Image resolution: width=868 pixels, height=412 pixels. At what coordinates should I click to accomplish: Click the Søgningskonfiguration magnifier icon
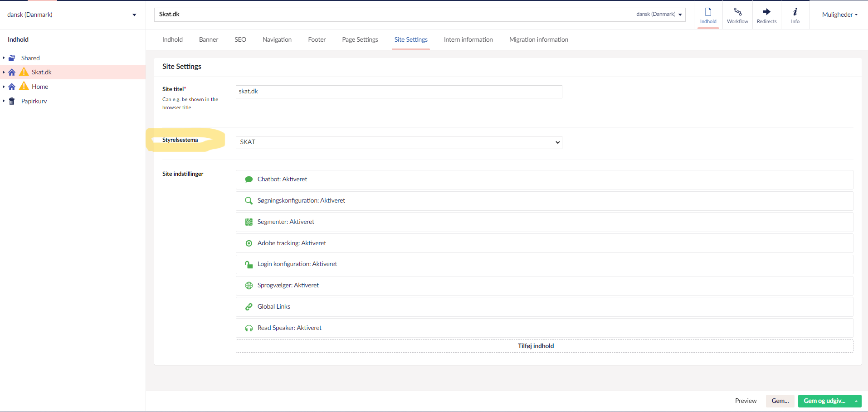click(x=249, y=201)
